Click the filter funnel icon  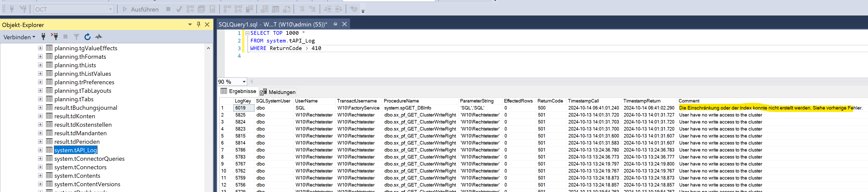tap(76, 37)
